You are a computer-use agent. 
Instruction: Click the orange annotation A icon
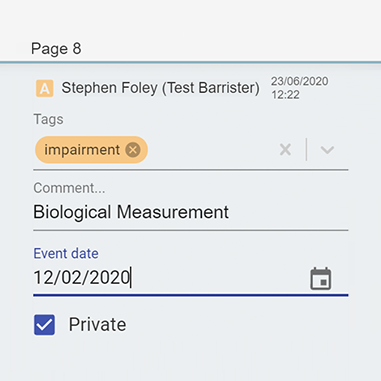45,88
